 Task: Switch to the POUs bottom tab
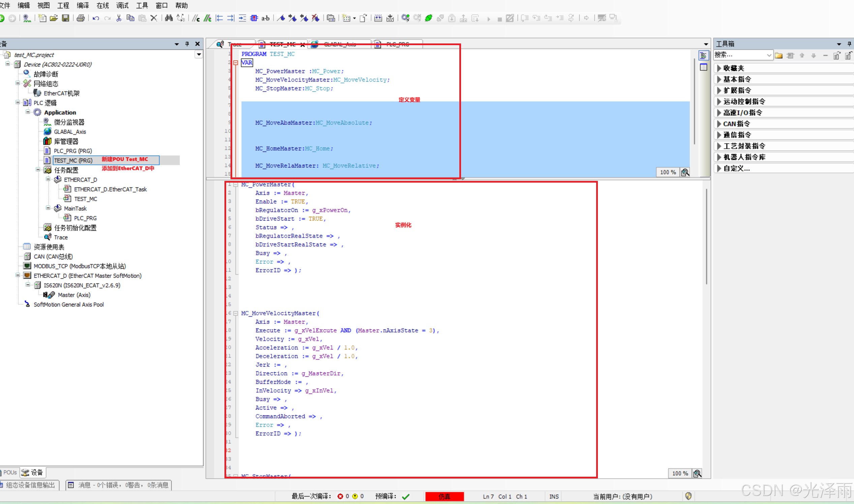pos(9,472)
